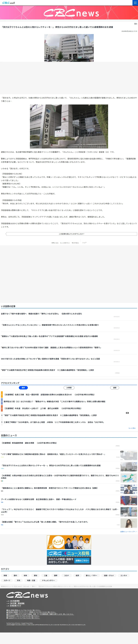Select the スポーツ category chip
Screen dimensions: 138x644
(7, 580)
